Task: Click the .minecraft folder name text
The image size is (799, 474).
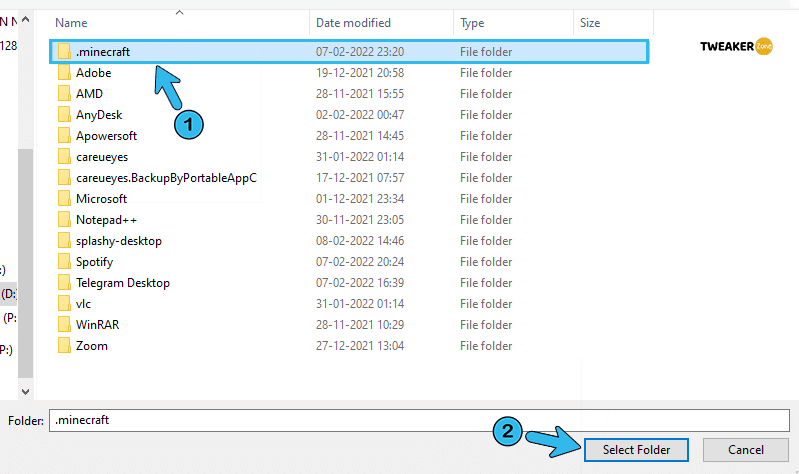Action: (103, 51)
